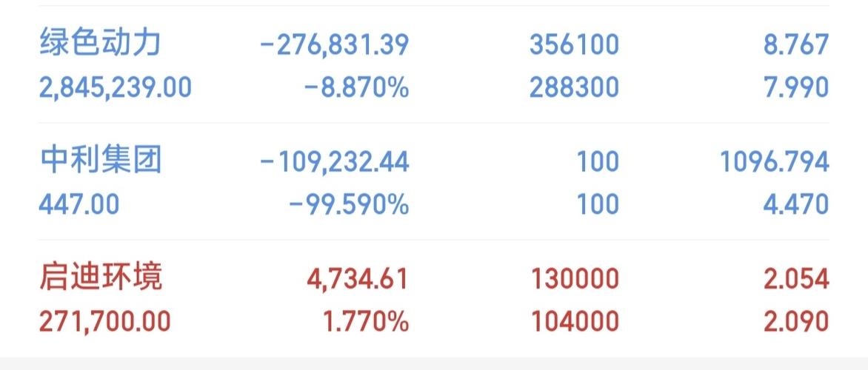The width and height of the screenshot is (868, 370).
Task: Tap 绿色动力 cost price 8.767
Action: coord(796,45)
